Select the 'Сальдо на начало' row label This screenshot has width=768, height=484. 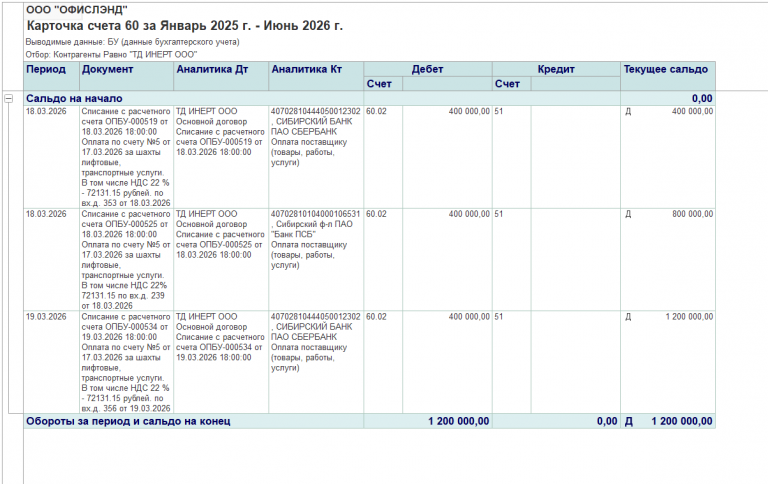pyautogui.click(x=74, y=98)
